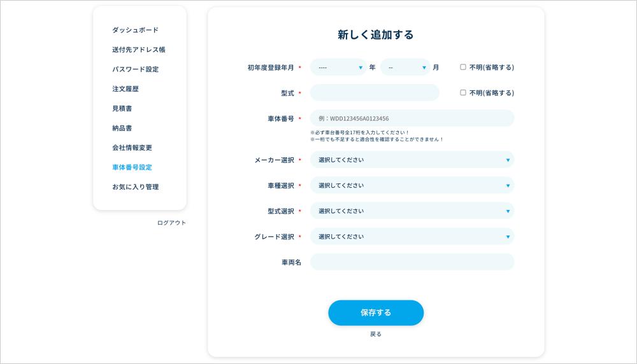Screen dimensions: 637x364
Task: Open 注文履歴 from the sidebar
Action: pos(125,89)
